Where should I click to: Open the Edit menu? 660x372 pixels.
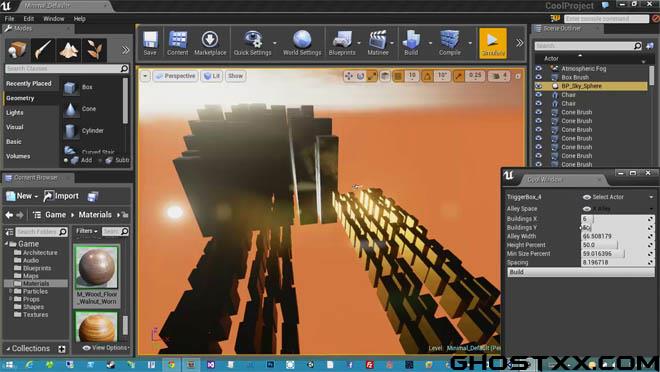pos(28,19)
